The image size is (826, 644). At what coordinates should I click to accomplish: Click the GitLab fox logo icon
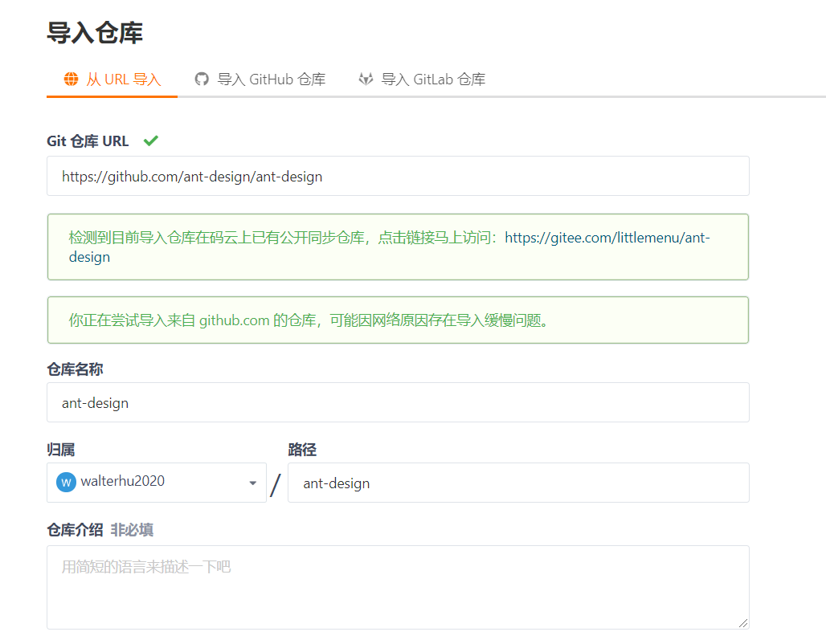(x=366, y=79)
